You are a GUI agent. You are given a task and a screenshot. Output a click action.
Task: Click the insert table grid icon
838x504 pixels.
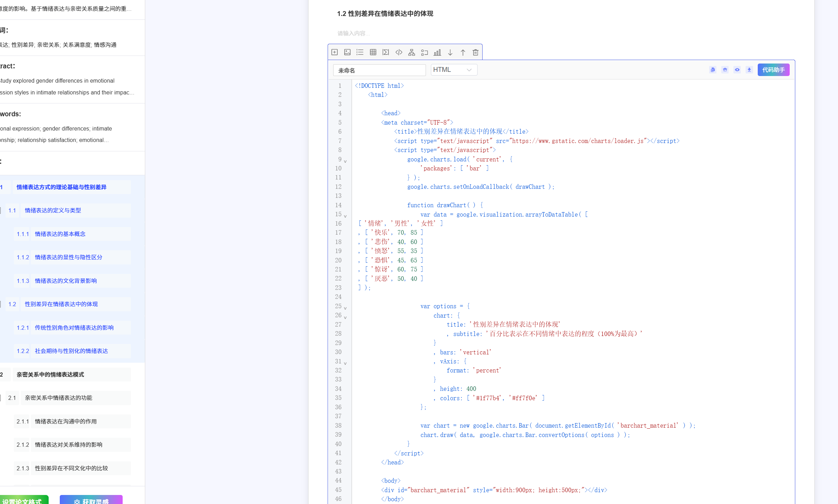373,52
